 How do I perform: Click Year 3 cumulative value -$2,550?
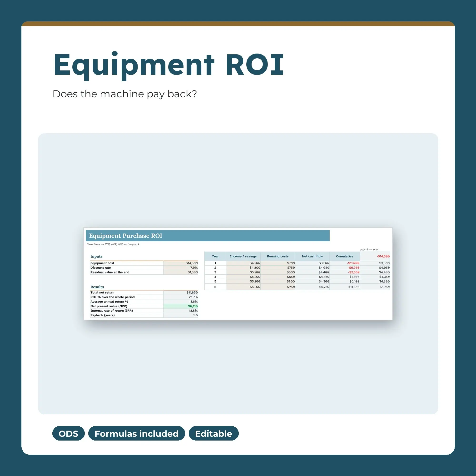[x=344, y=272]
